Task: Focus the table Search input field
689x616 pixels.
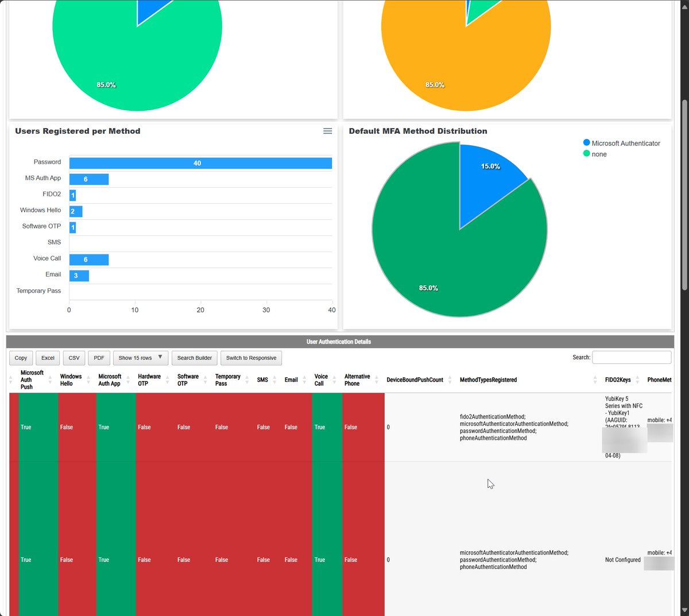Action: coord(632,357)
